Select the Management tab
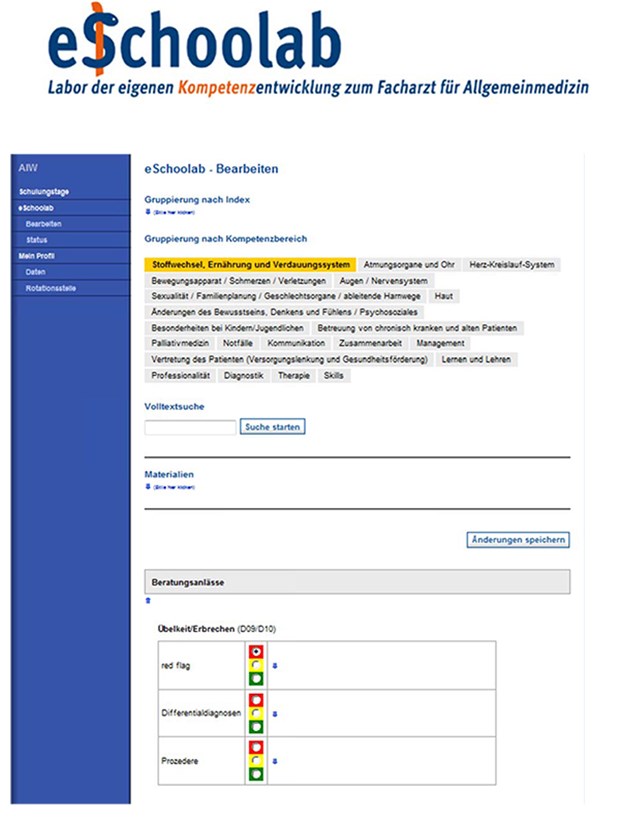This screenshot has width=620, height=823. pos(440,343)
